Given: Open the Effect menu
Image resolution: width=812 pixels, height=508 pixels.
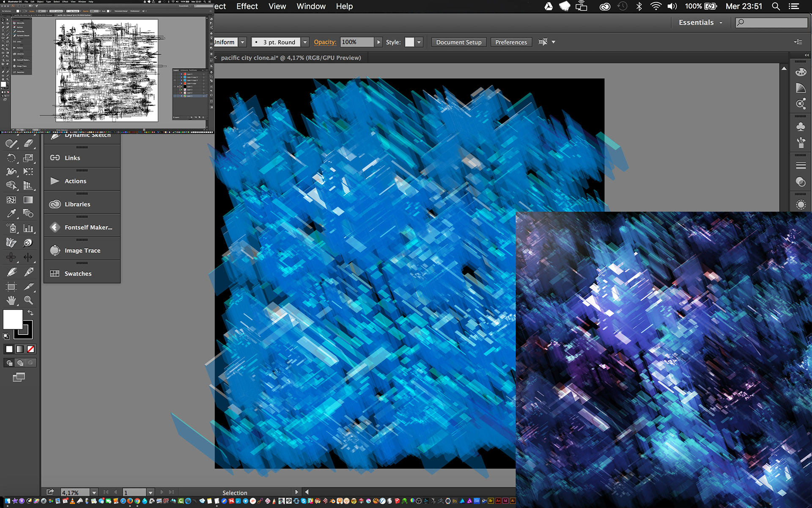Looking at the screenshot, I should (247, 6).
